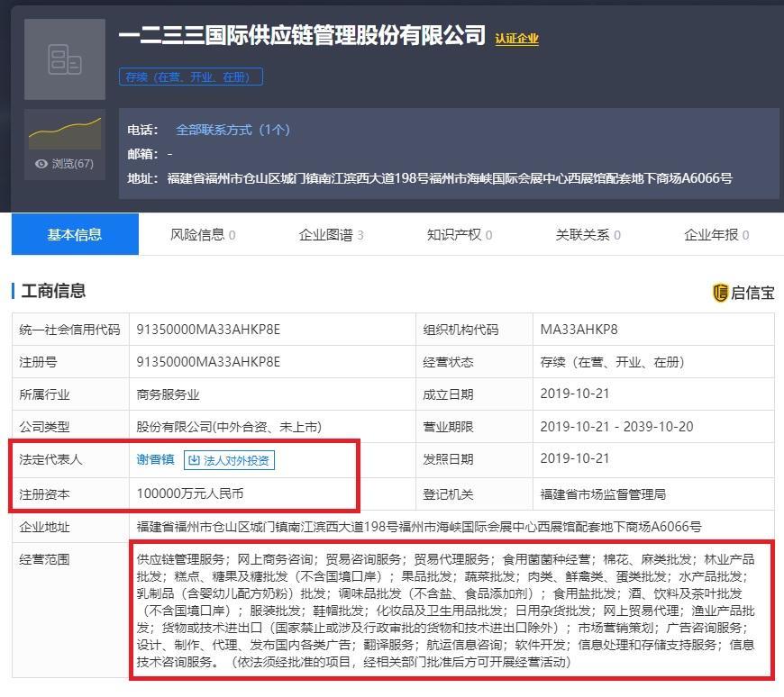Click the 发照日期 value 2019-10-21
The width and height of the screenshot is (784, 697).
pyautogui.click(x=575, y=458)
